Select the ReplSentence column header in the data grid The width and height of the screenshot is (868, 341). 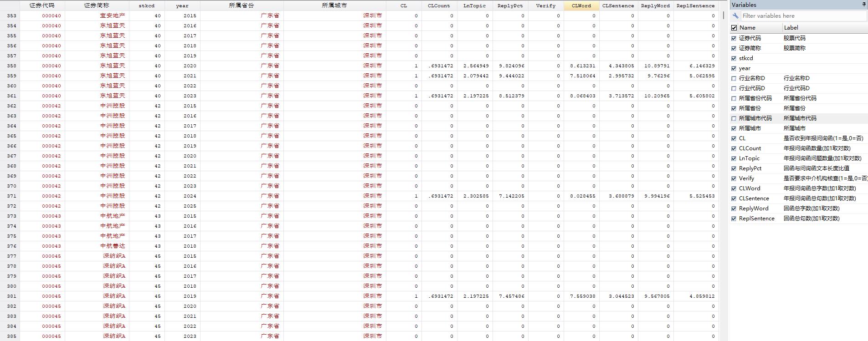[696, 5]
